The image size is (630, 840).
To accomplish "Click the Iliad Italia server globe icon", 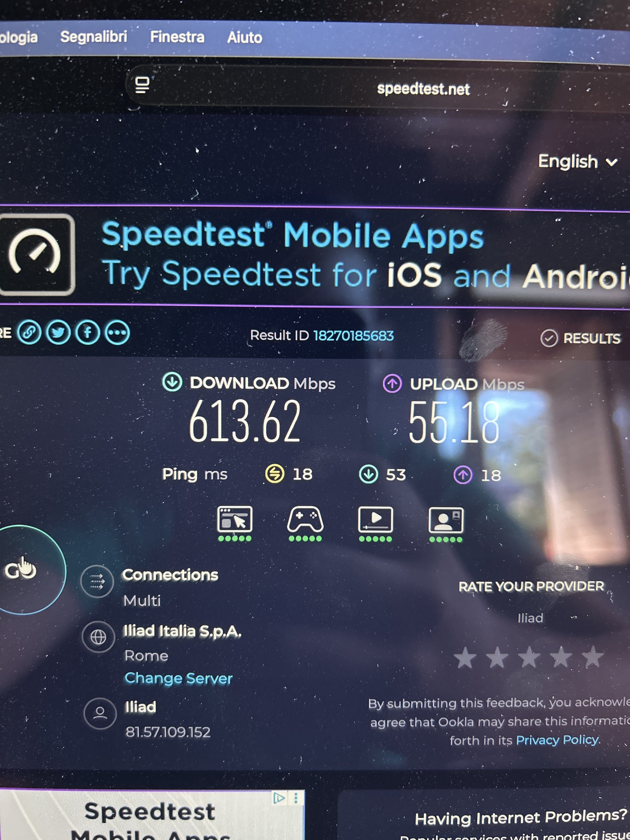I will click(x=98, y=637).
